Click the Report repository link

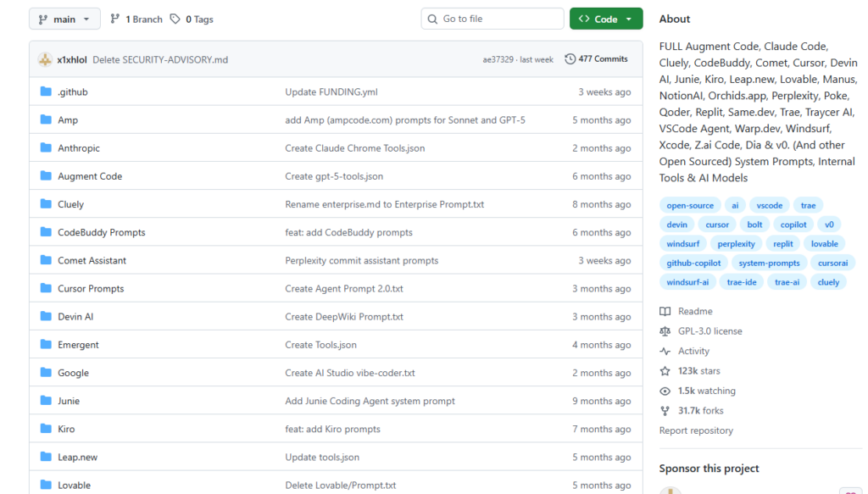click(x=696, y=430)
